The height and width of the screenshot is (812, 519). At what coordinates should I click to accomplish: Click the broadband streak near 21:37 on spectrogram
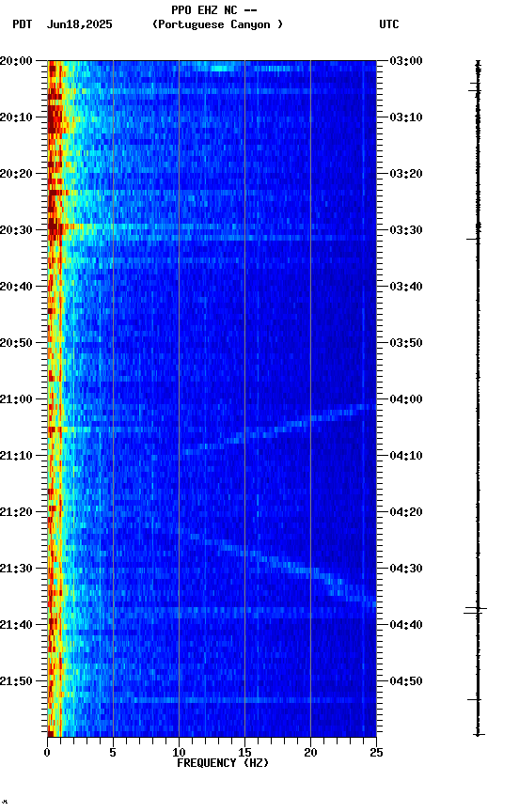coord(212,611)
